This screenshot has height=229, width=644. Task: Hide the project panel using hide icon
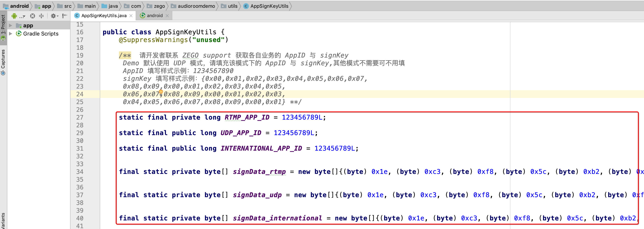[65, 16]
